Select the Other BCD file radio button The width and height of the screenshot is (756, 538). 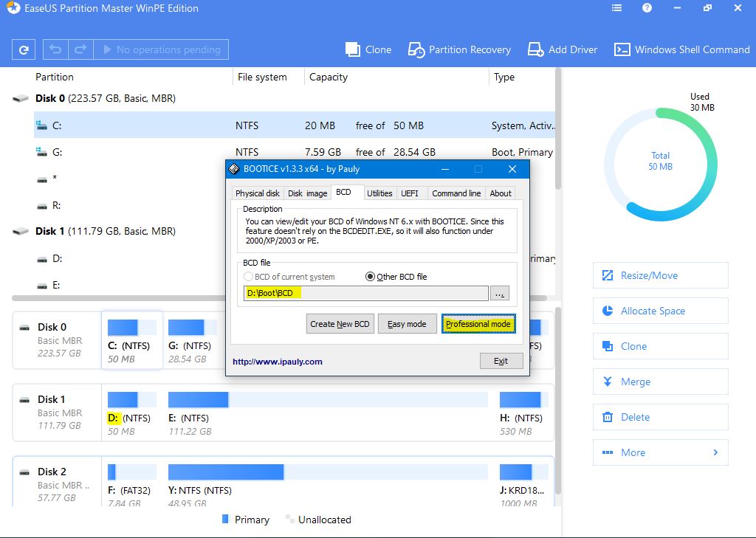click(x=371, y=277)
